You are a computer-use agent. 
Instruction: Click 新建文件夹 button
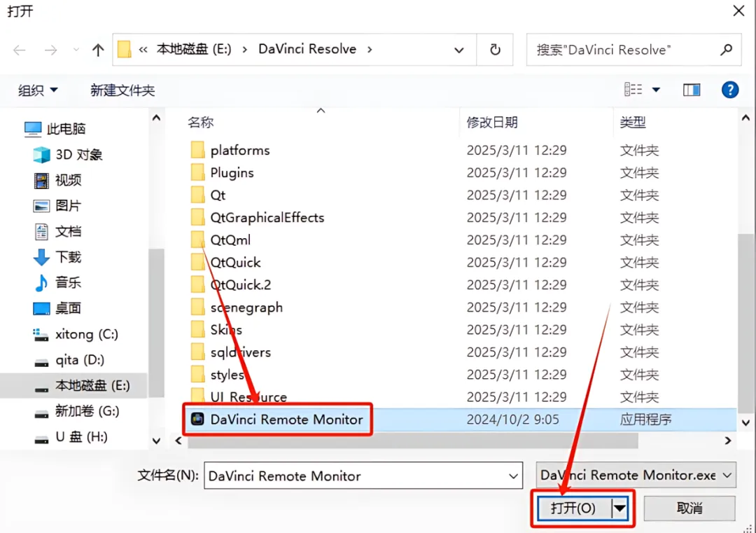pyautogui.click(x=122, y=90)
